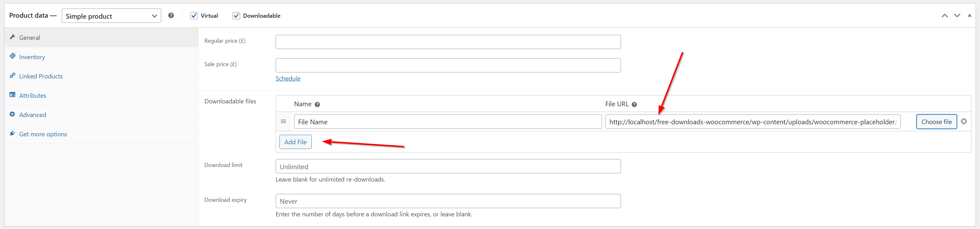This screenshot has width=980, height=229.
Task: Open help tooltip beside the product type dropdown
Action: (171, 15)
